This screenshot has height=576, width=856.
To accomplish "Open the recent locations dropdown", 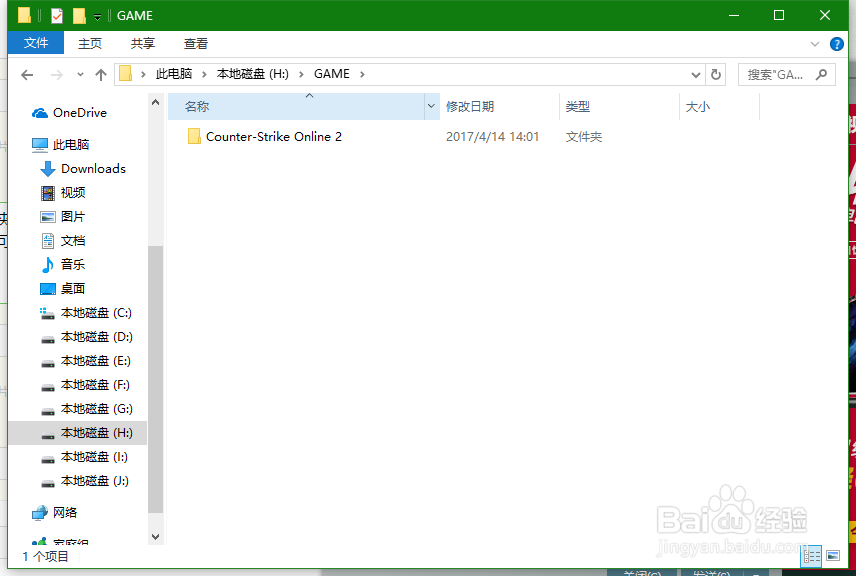I will pyautogui.click(x=80, y=75).
